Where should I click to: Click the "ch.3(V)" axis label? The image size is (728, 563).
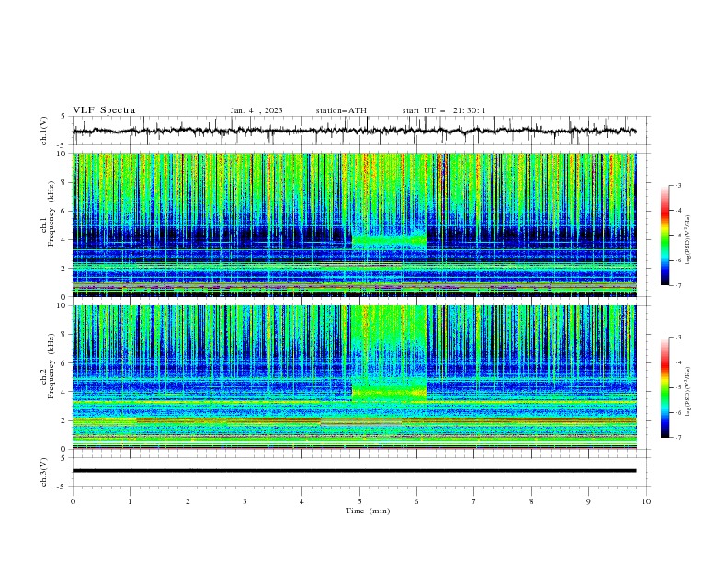(44, 472)
